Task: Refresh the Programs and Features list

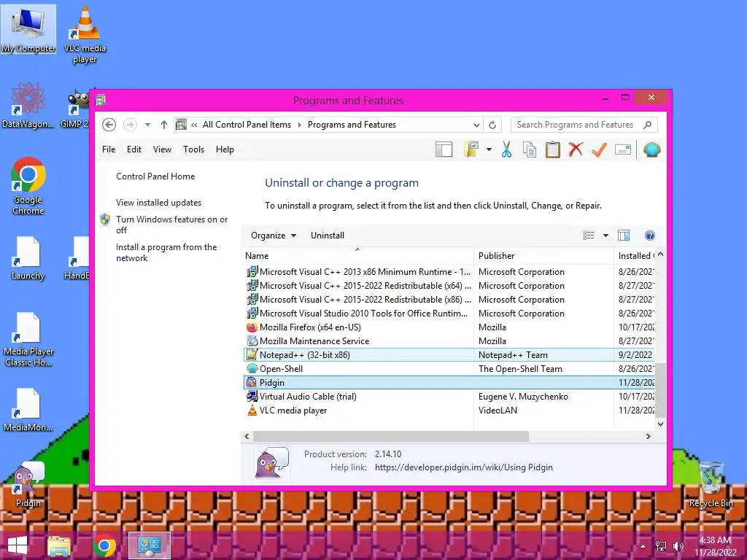Action: click(x=492, y=125)
